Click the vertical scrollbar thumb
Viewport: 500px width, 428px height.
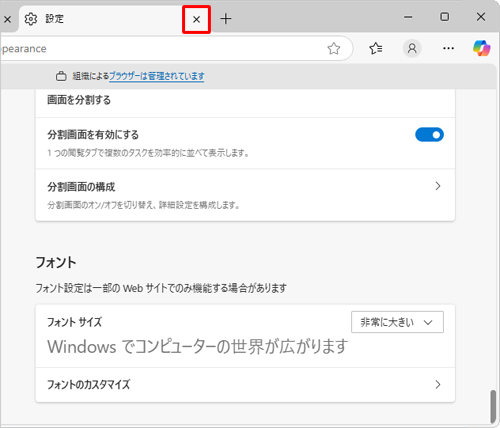click(493, 407)
